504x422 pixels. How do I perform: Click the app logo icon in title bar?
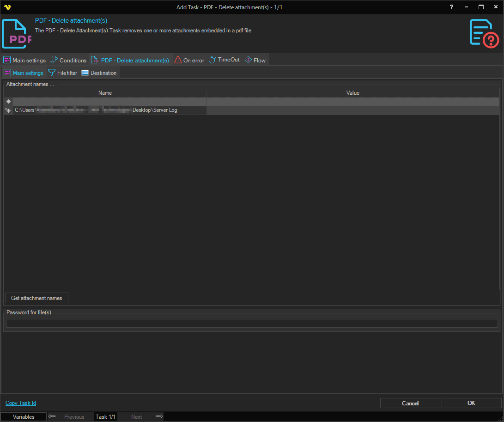pyautogui.click(x=7, y=7)
